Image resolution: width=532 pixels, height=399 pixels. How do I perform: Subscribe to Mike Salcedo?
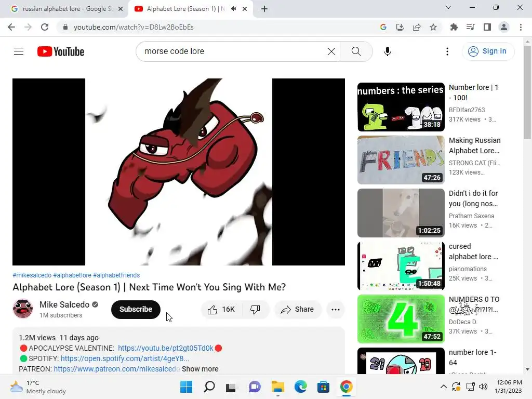click(x=136, y=309)
